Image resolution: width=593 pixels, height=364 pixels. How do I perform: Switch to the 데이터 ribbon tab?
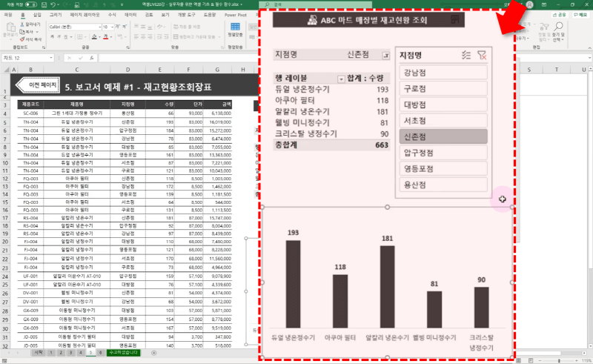click(131, 14)
